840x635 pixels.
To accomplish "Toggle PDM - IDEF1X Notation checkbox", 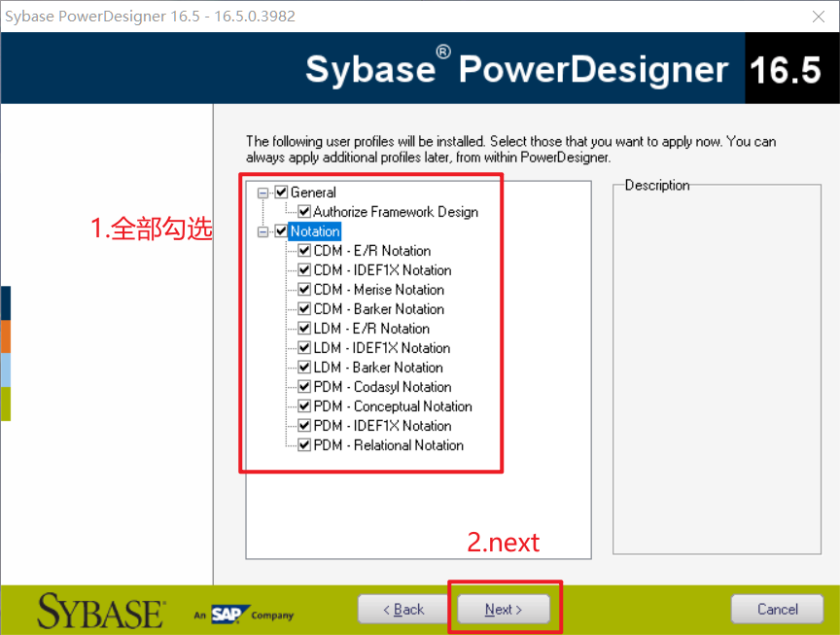I will tap(304, 426).
